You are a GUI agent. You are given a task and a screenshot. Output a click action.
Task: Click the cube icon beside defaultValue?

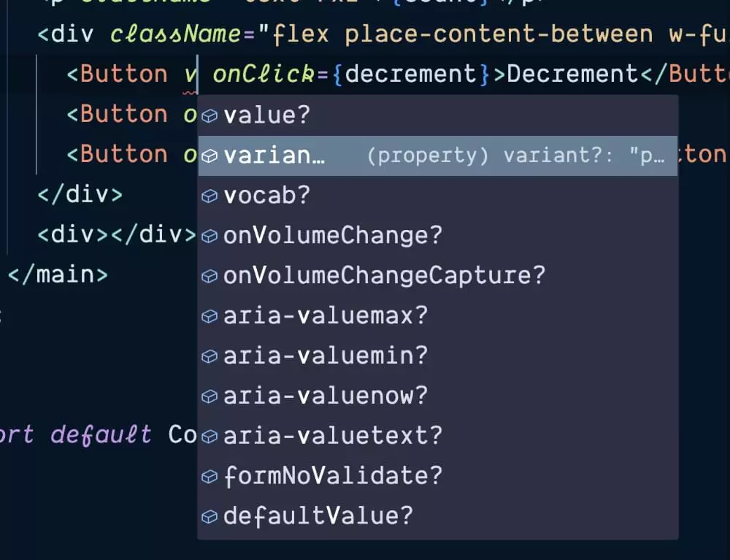[x=210, y=516]
